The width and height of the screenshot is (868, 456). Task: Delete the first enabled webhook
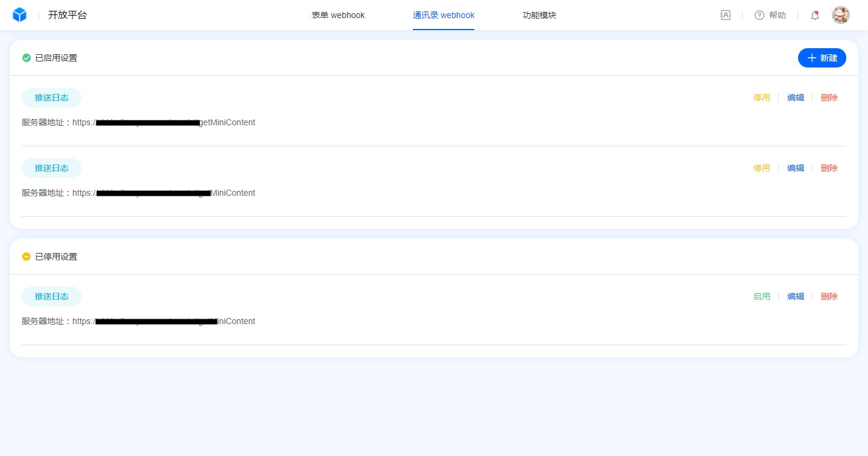pos(829,98)
